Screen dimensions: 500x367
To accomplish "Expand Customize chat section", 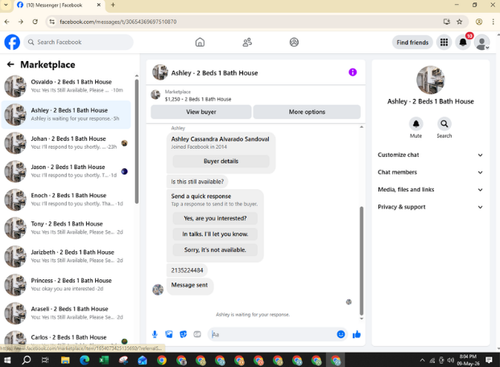I will 430,155.
